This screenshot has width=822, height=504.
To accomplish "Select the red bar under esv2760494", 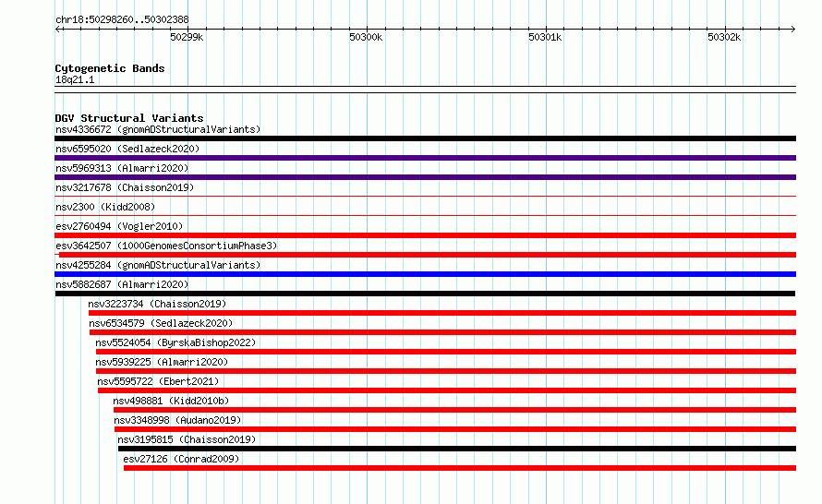I will 425,235.
